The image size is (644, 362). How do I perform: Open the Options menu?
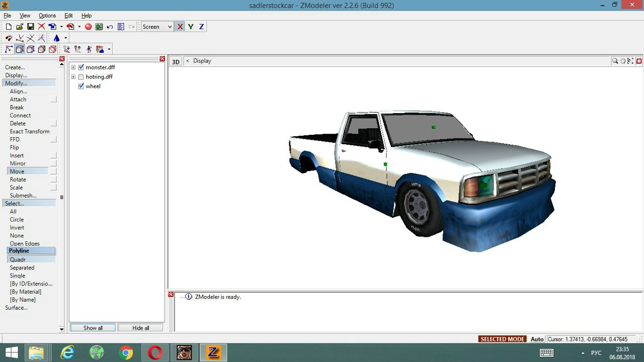click(47, 16)
